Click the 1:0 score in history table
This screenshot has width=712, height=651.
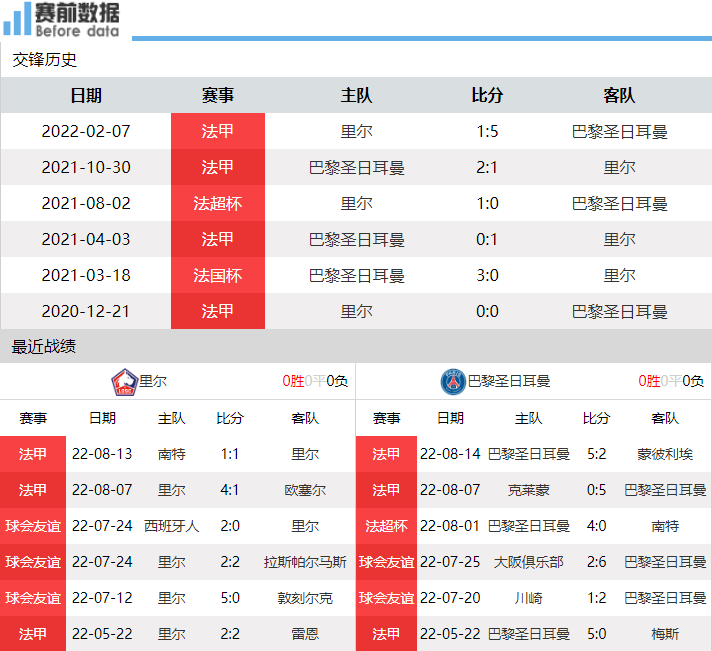pyautogui.click(x=487, y=203)
